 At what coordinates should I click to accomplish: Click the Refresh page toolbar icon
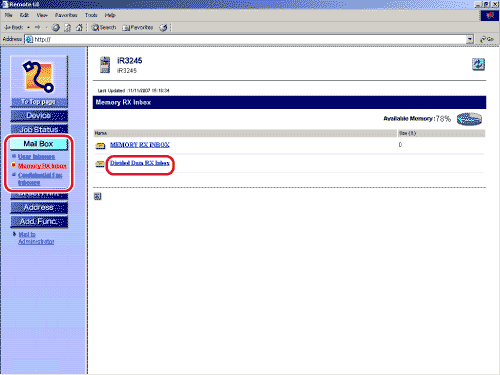[x=67, y=28]
